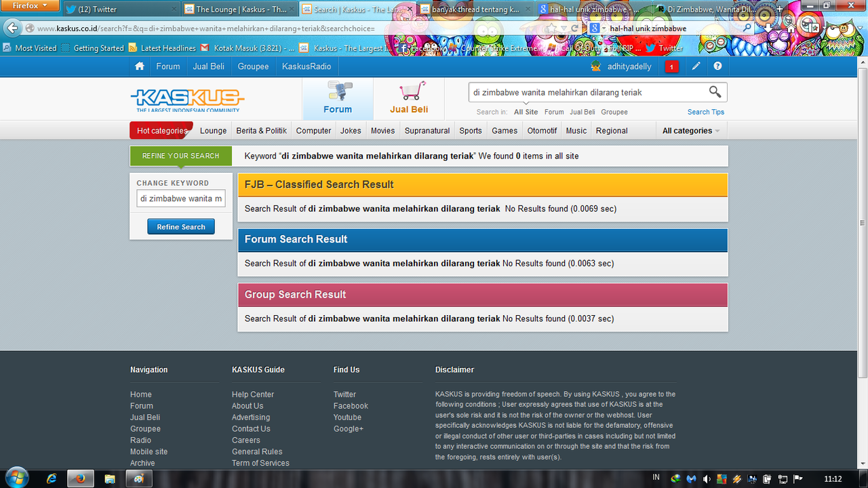Viewport: 868px width, 488px height.
Task: Click the Kaskus home icon in blue bar
Action: click(140, 66)
